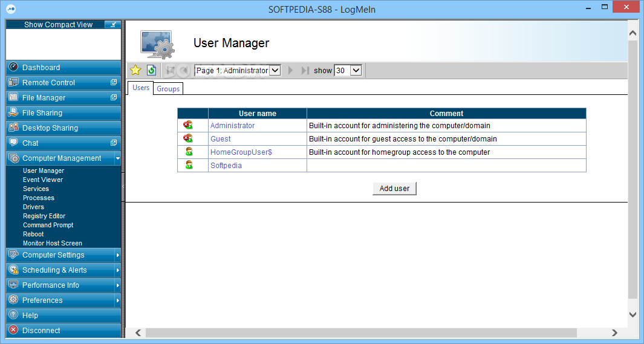This screenshot has width=644, height=344.
Task: Click the File Sharing icon
Action: point(13,112)
